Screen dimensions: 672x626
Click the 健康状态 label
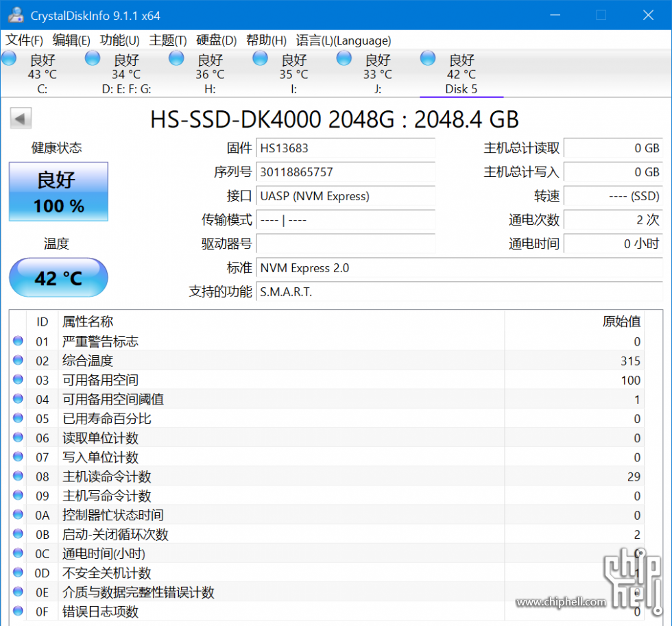[56, 148]
